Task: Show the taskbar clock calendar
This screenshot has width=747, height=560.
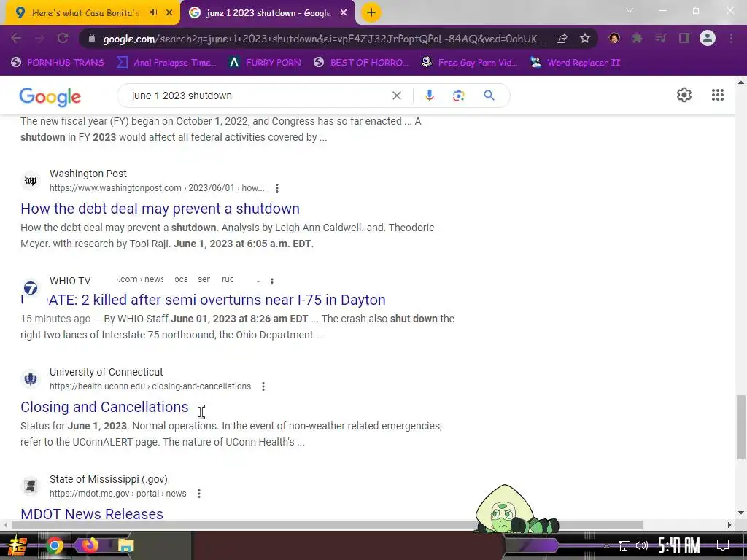Action: point(679,545)
